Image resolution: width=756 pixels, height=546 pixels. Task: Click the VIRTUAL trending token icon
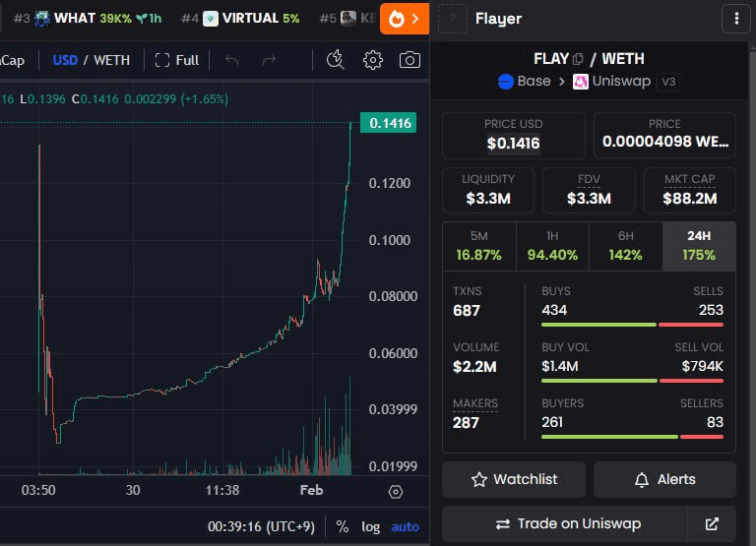(x=211, y=19)
